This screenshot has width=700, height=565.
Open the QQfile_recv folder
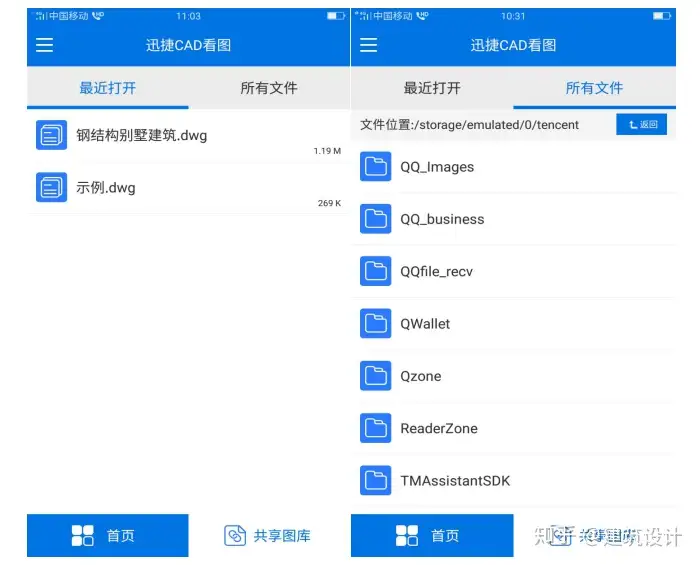click(513, 271)
